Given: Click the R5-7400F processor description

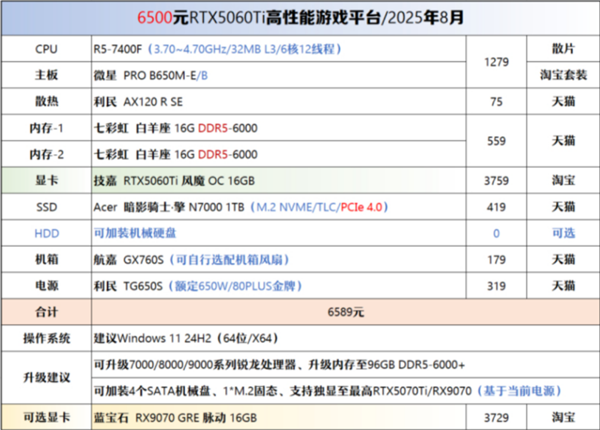Looking at the screenshot, I should 279,49.
